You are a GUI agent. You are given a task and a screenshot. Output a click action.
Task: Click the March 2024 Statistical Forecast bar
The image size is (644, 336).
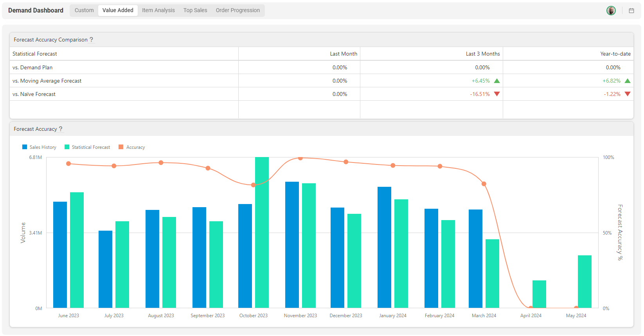(492, 273)
